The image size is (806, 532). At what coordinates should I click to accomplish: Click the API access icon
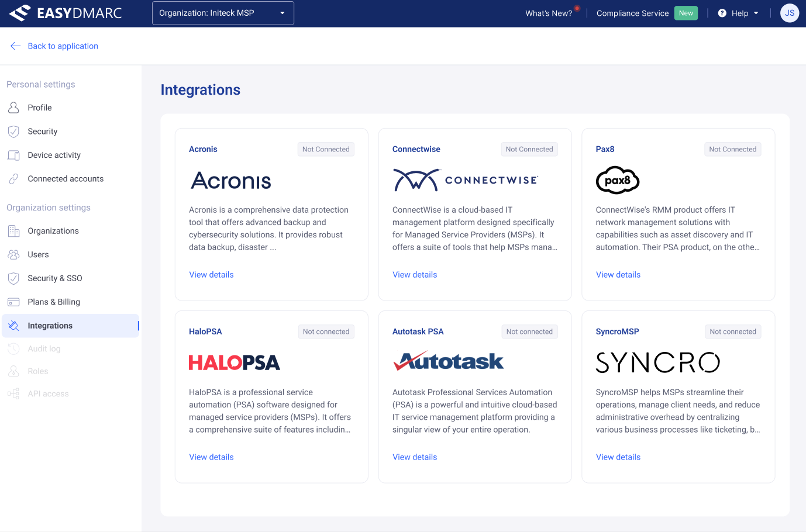pyautogui.click(x=13, y=394)
